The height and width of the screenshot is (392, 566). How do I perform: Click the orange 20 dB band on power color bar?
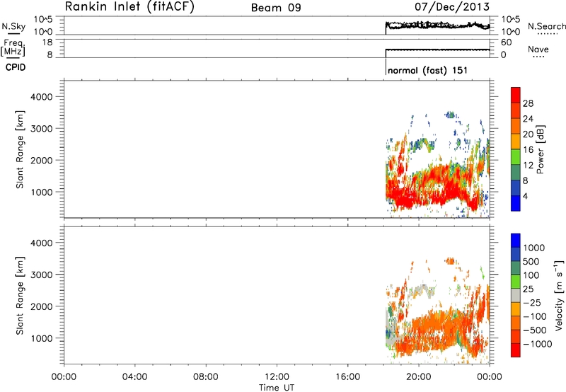coord(516,127)
